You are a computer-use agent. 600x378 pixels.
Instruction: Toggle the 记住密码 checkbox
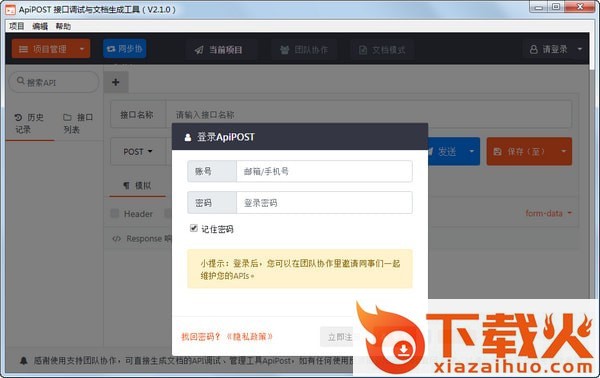(x=194, y=228)
